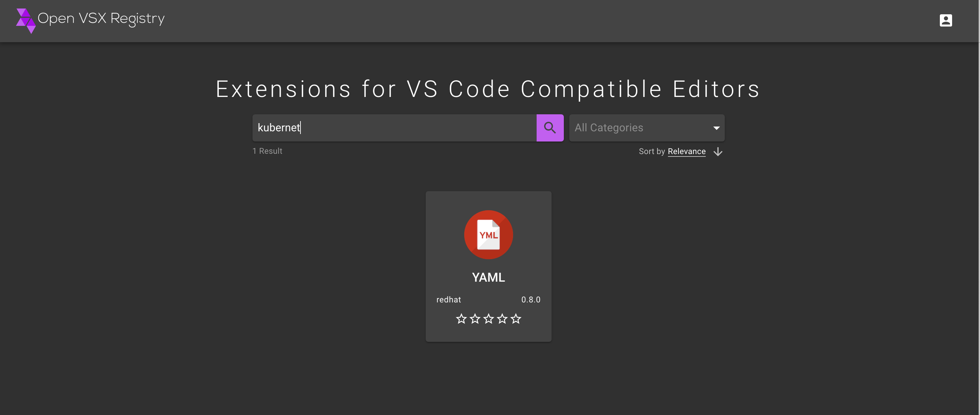Click the fifth rating star on YAML card
Viewport: 980px width, 415px height.
[x=516, y=319]
